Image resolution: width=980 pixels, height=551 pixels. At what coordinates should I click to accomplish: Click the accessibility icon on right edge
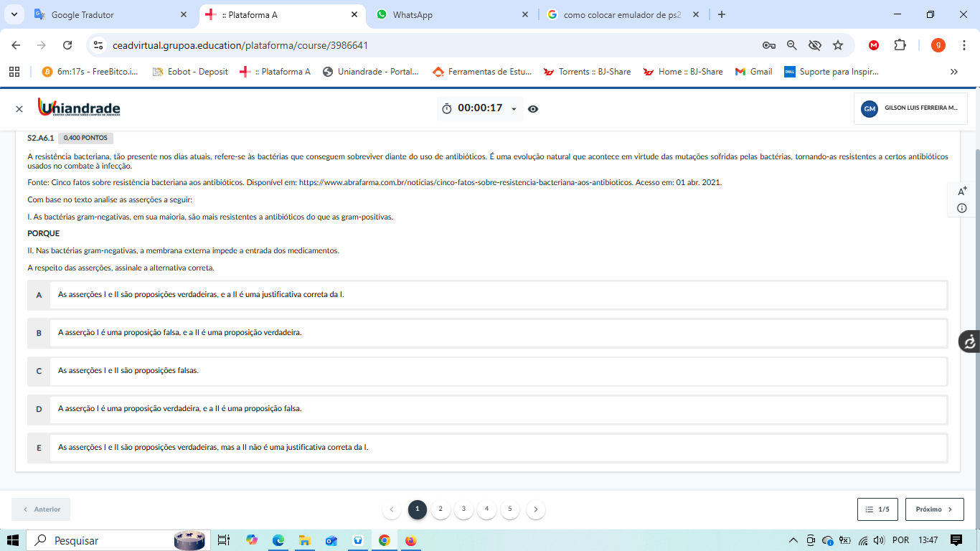click(969, 342)
